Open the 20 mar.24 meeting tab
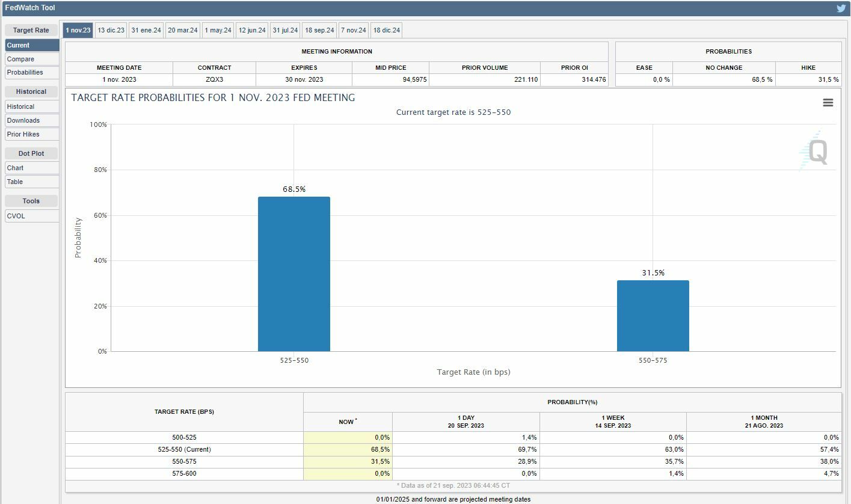 [183, 30]
